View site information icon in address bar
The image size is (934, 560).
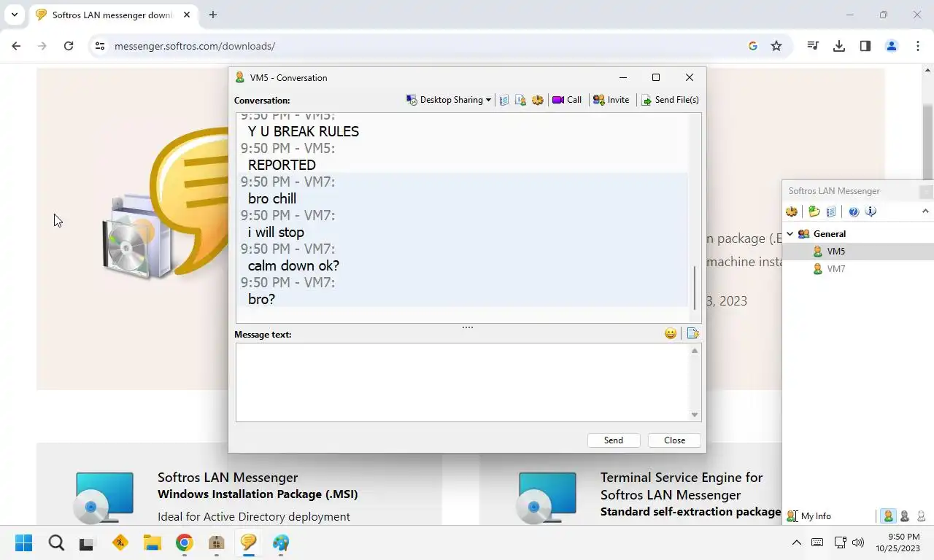coord(100,46)
